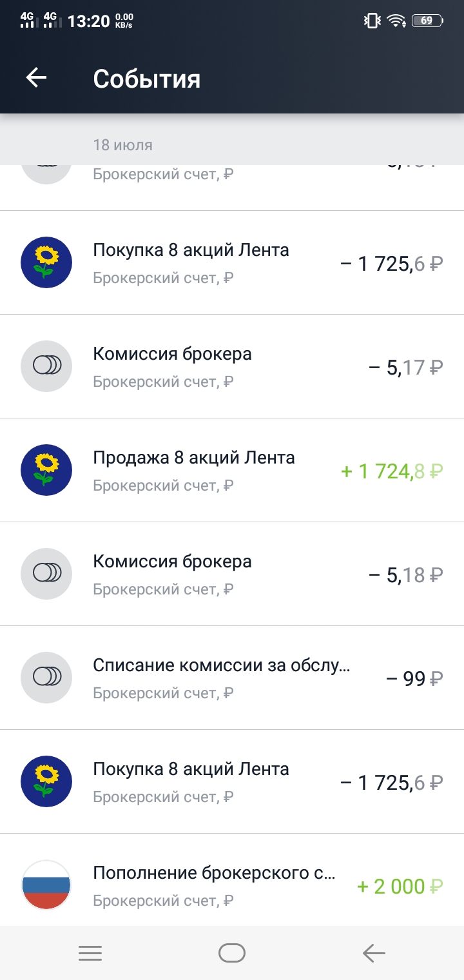Tap the vibrate mode status icon
Image resolution: width=464 pixels, height=980 pixels.
point(372,21)
